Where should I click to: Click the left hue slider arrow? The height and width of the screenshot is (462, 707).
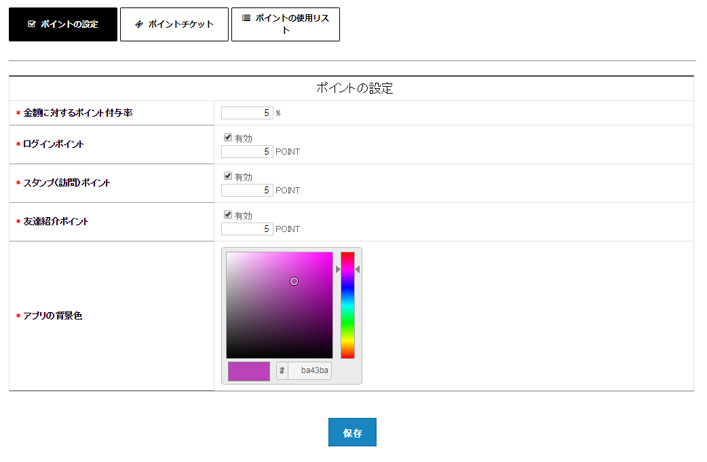click(x=338, y=270)
